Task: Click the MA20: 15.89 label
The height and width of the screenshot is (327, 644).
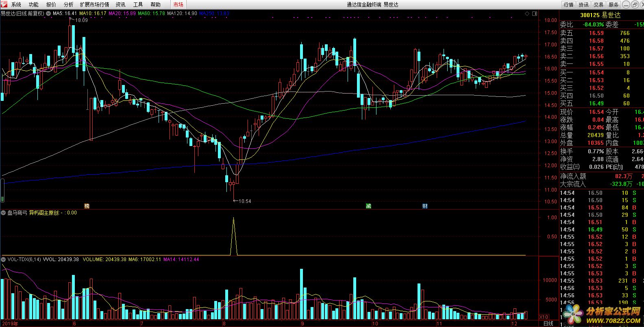Action: 122,13
